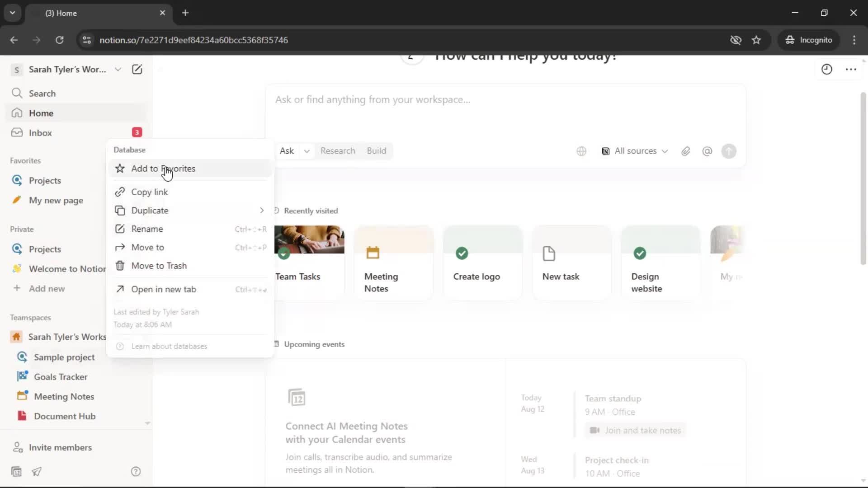Click the tracking protection eye icon
Viewport: 868px width, 488px height.
tap(736, 40)
